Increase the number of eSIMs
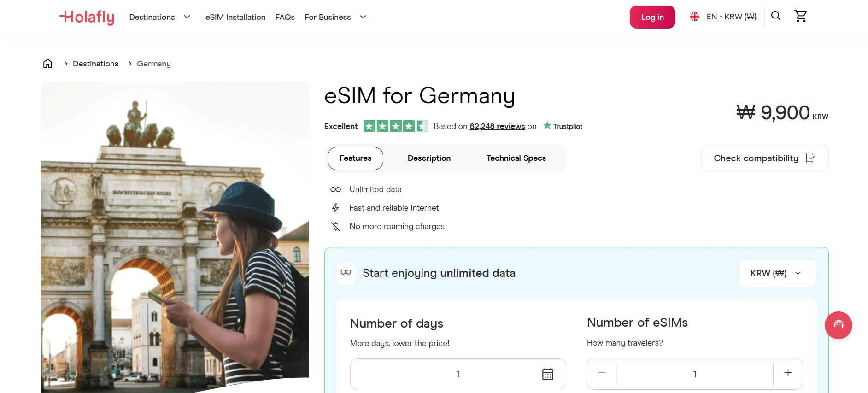Screen dimensions: 868x393 click(x=788, y=374)
